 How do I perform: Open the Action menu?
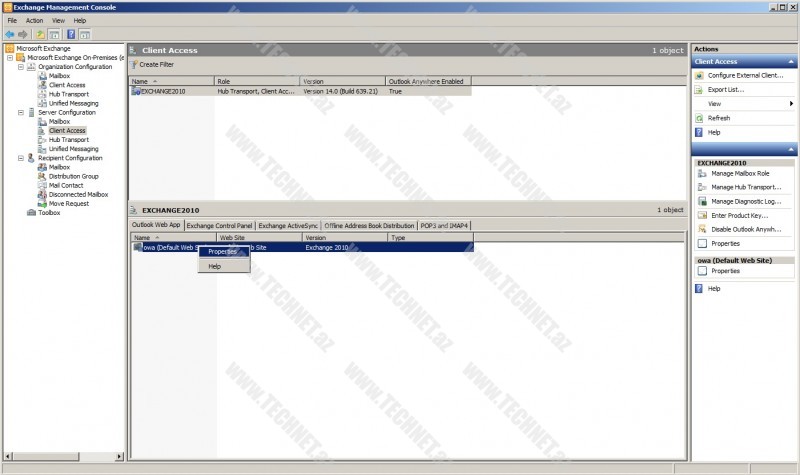tap(34, 21)
